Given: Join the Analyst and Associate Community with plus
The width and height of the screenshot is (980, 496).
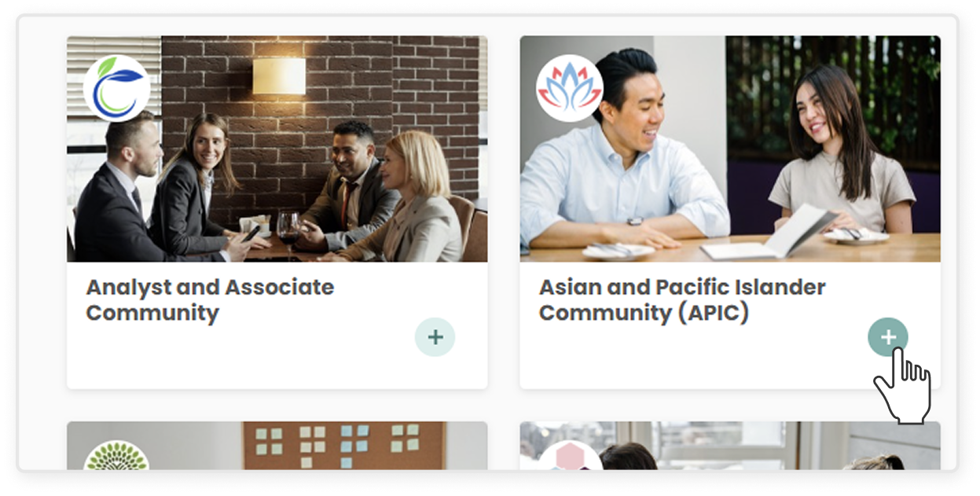Looking at the screenshot, I should (435, 337).
